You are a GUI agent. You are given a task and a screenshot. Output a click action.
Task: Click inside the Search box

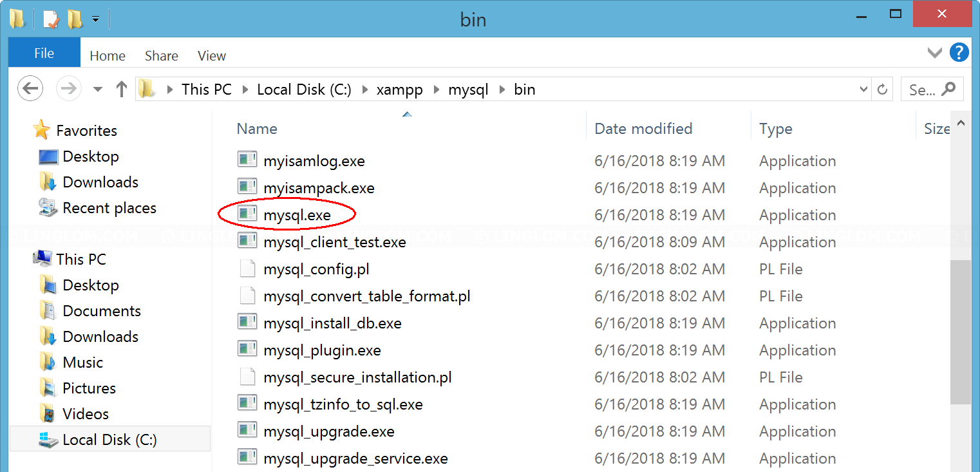tap(932, 90)
